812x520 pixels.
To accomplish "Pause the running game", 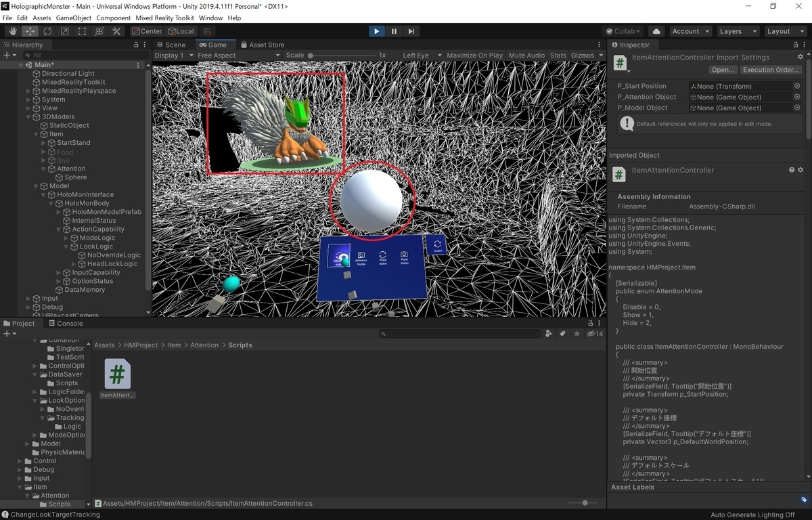I will point(394,31).
